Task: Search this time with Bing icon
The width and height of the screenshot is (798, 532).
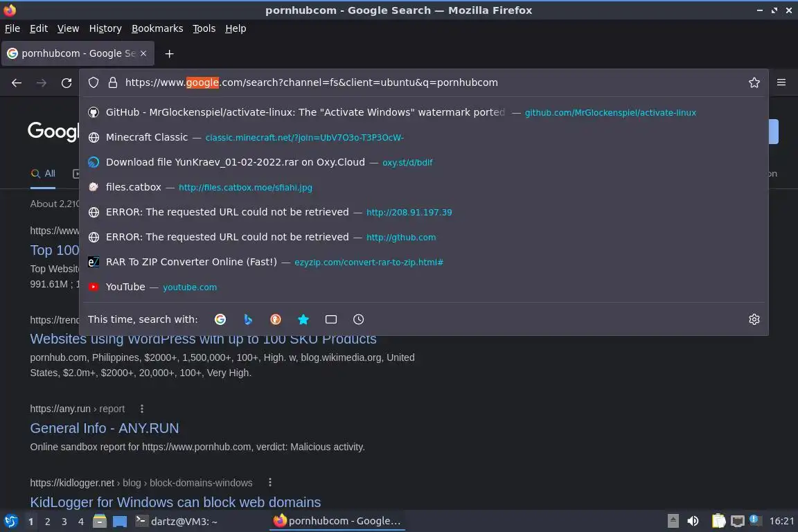Action: (x=248, y=319)
